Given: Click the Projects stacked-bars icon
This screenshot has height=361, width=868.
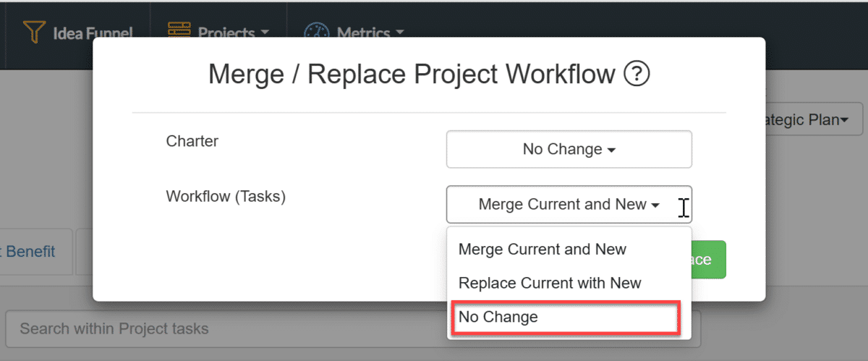Looking at the screenshot, I should pyautogui.click(x=179, y=32).
